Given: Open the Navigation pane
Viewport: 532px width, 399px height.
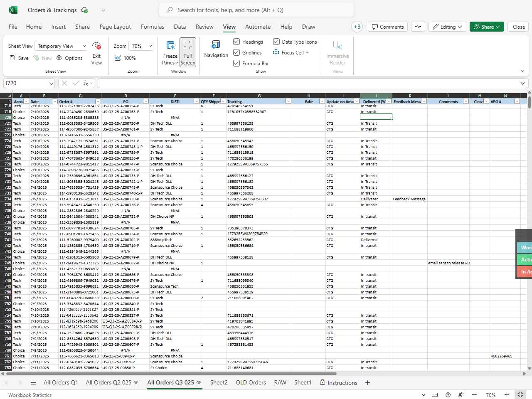Looking at the screenshot, I should point(216,49).
